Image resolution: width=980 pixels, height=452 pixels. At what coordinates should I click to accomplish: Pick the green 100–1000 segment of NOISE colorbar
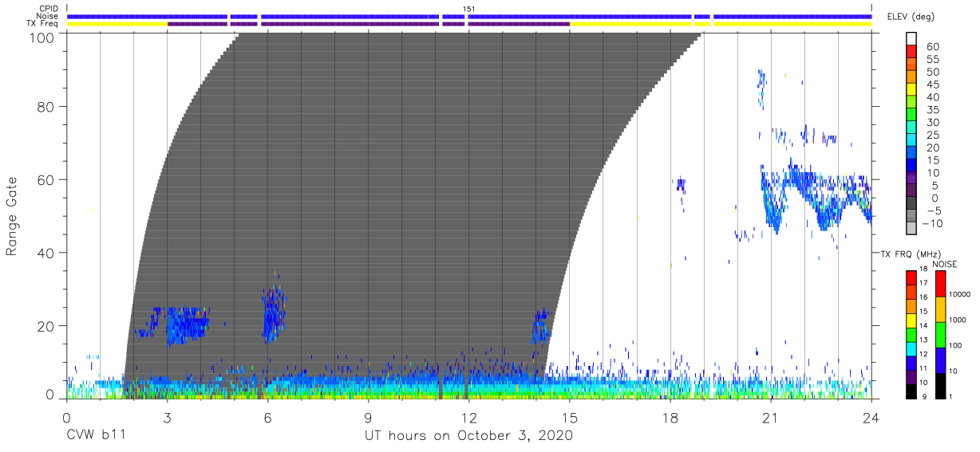click(x=942, y=334)
